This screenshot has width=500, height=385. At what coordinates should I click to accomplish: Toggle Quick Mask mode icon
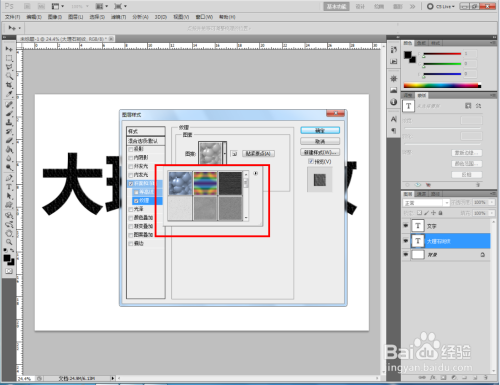point(9,271)
